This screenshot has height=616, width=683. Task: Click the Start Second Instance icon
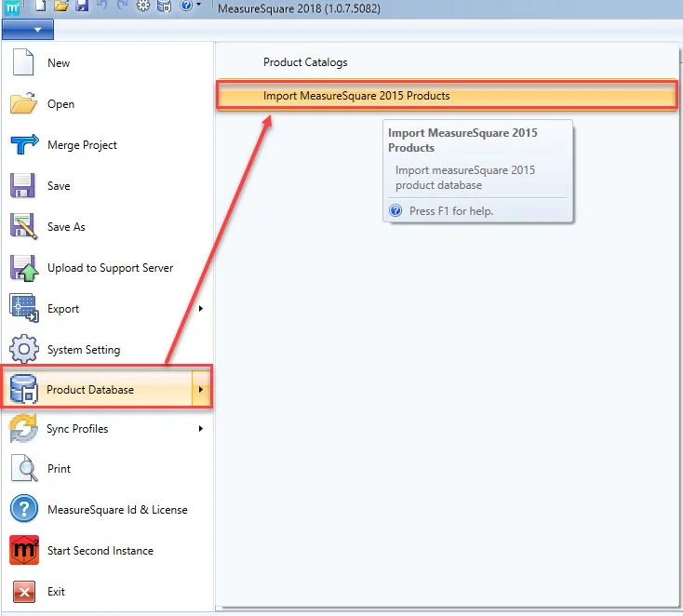[x=23, y=551]
